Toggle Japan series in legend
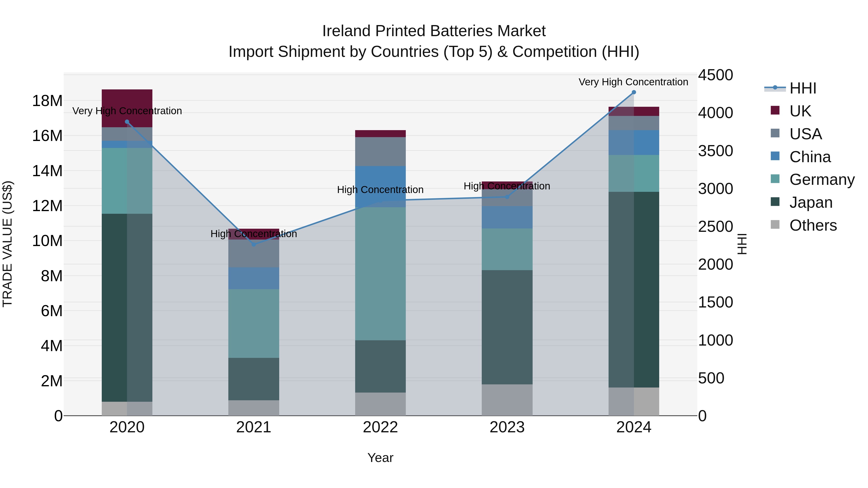This screenshot has height=488, width=868. click(x=802, y=202)
